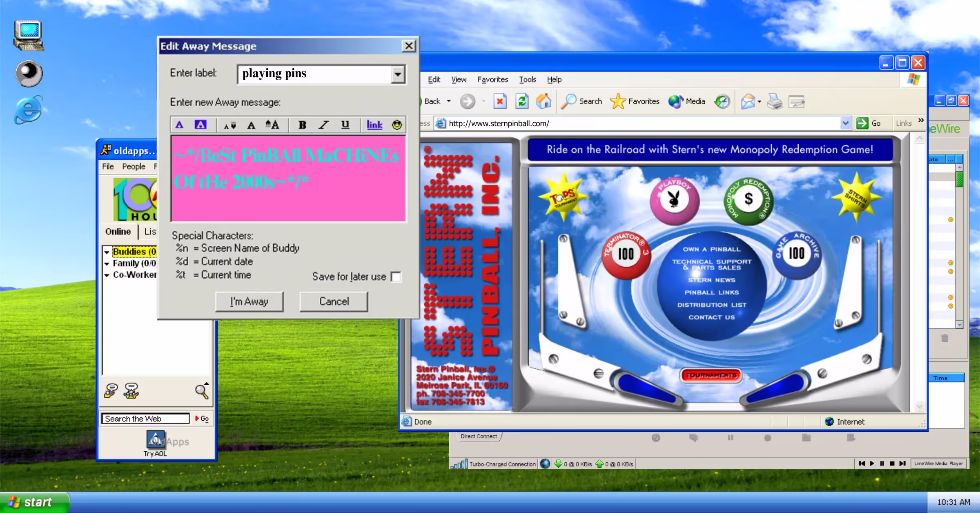Click Internet Explorer Refresh icon
Screen dimensions: 980x513
[x=521, y=101]
